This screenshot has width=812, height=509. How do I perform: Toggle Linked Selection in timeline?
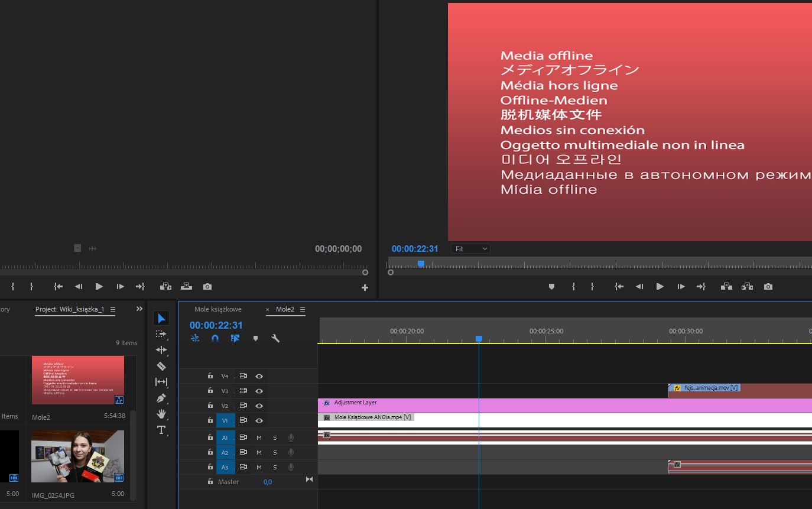pos(235,338)
